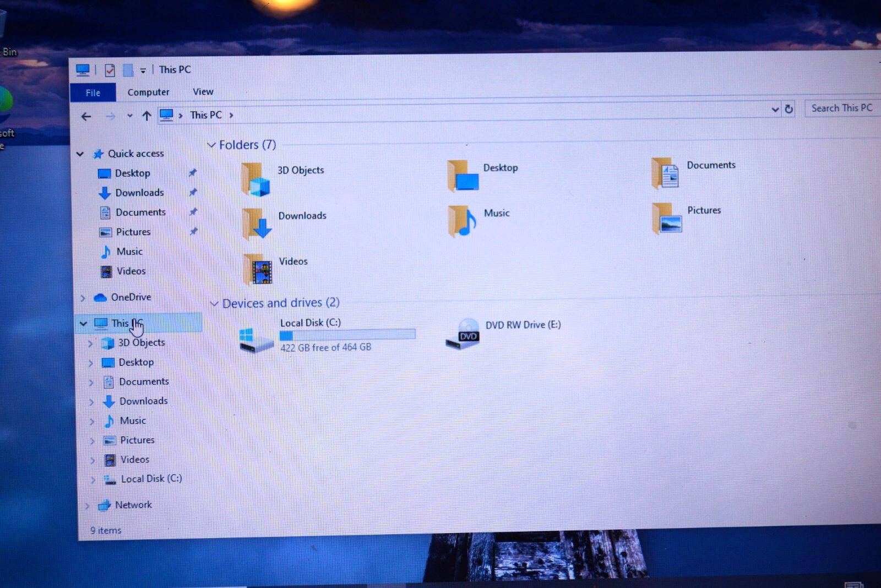Collapse the This PC tree node
881x588 pixels.
(x=83, y=324)
